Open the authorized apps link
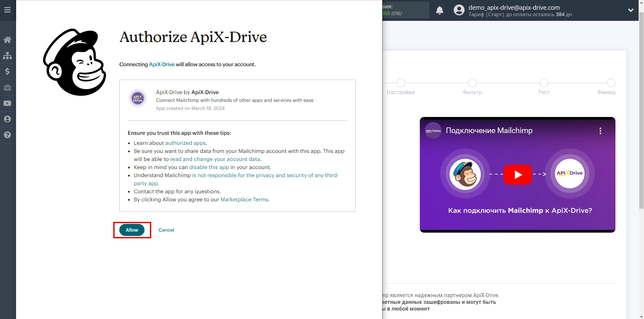This screenshot has height=319, width=644. [186, 143]
